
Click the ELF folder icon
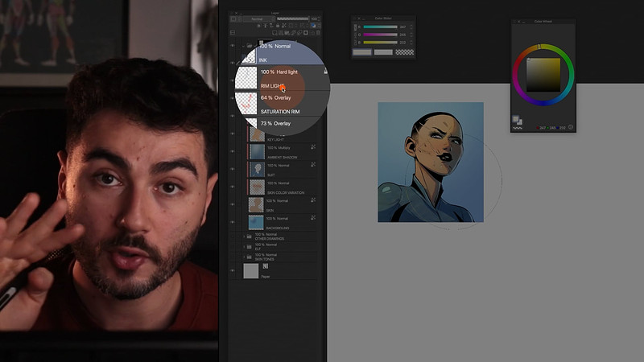[x=250, y=247]
